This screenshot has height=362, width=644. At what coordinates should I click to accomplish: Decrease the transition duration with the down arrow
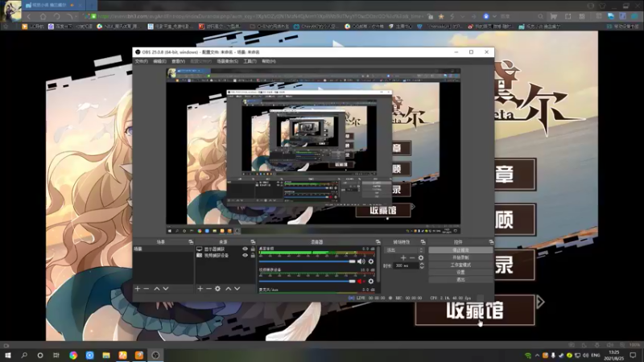[x=422, y=268]
